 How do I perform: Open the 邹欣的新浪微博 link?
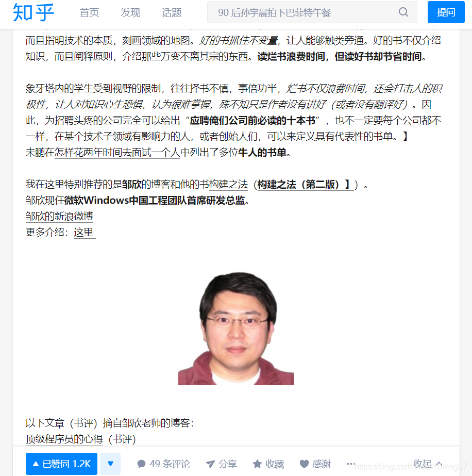click(59, 217)
